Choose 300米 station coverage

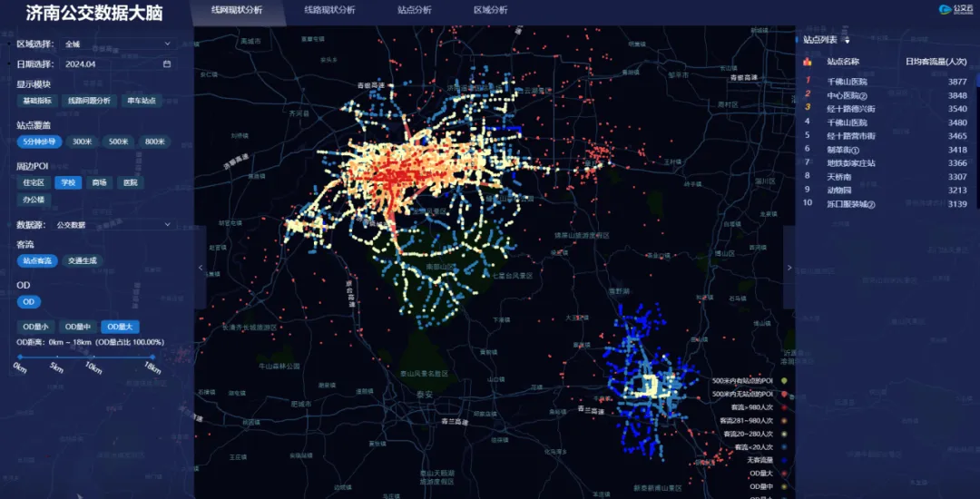(82, 142)
